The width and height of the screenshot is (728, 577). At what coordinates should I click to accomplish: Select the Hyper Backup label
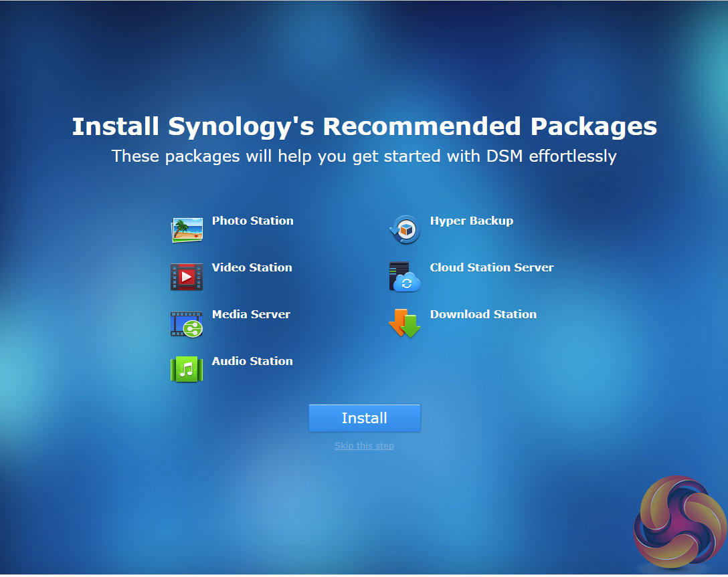[472, 221]
